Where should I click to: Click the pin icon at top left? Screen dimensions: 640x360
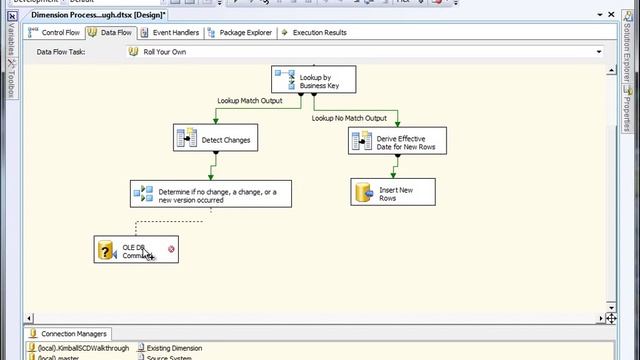(12, 16)
